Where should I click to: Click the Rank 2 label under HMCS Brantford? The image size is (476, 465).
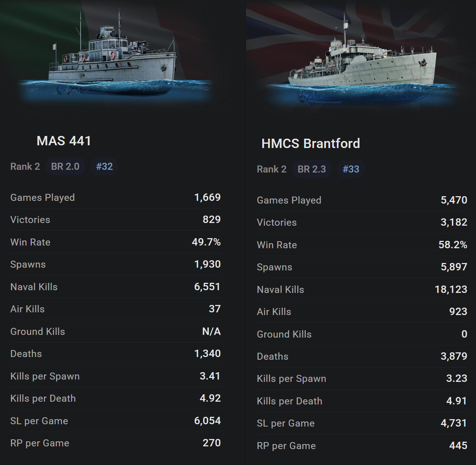coord(272,169)
